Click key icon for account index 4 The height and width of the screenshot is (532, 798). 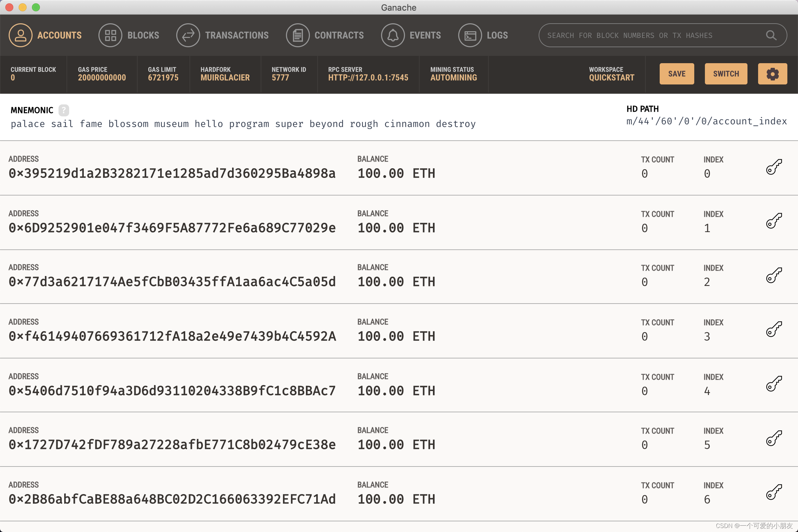click(x=774, y=384)
